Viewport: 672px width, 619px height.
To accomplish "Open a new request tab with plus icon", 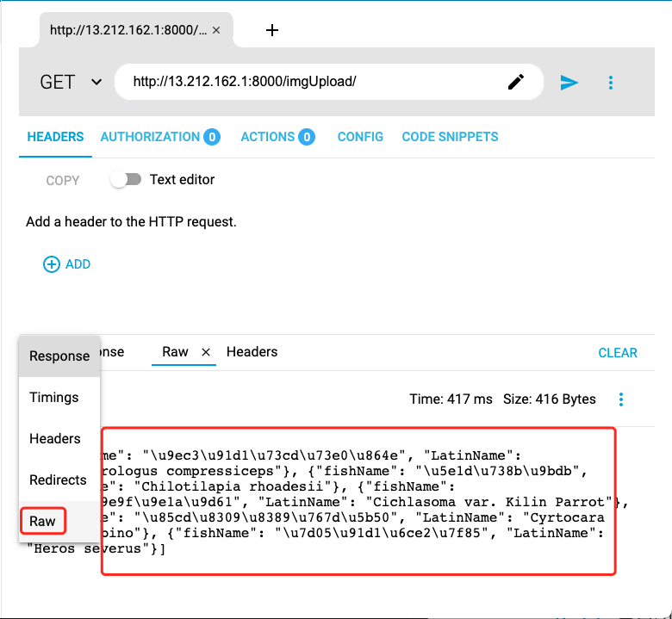I will 271,30.
